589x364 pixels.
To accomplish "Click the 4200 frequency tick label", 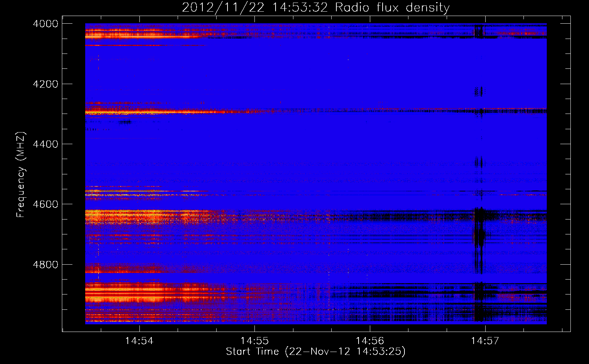I will click(46, 84).
